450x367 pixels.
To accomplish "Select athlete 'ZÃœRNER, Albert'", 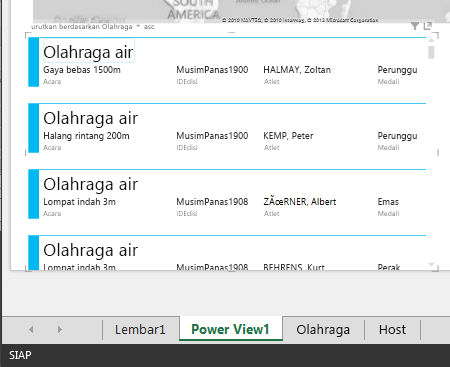I will click(300, 202).
